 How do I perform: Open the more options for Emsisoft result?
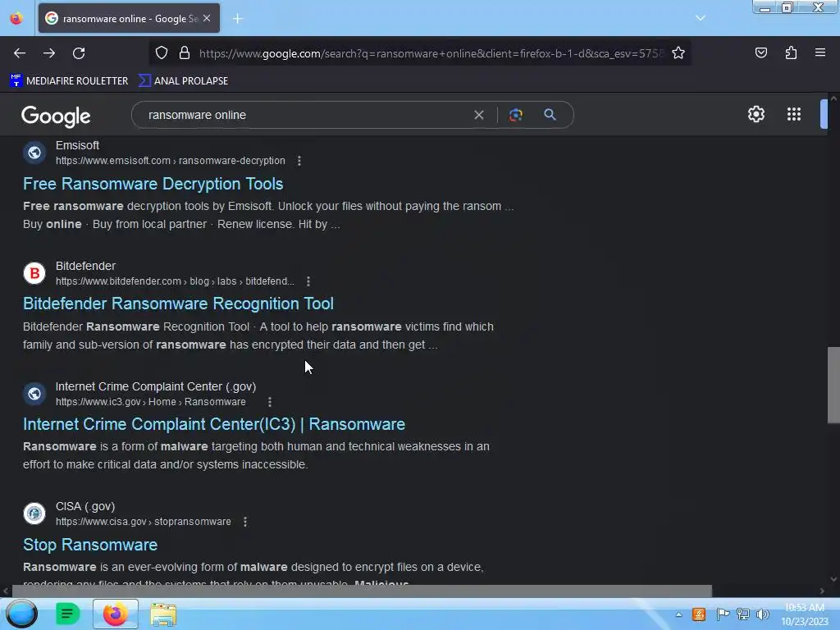[x=299, y=161]
